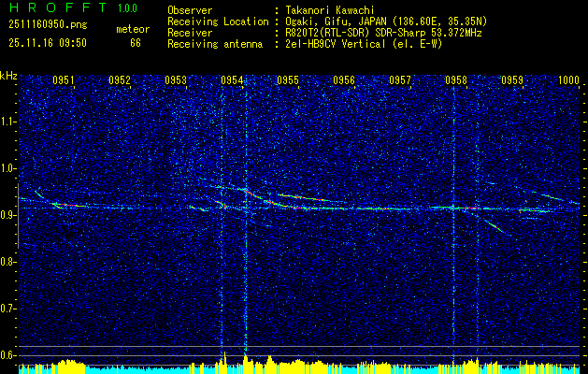Click frequency label 1.1

[8, 122]
